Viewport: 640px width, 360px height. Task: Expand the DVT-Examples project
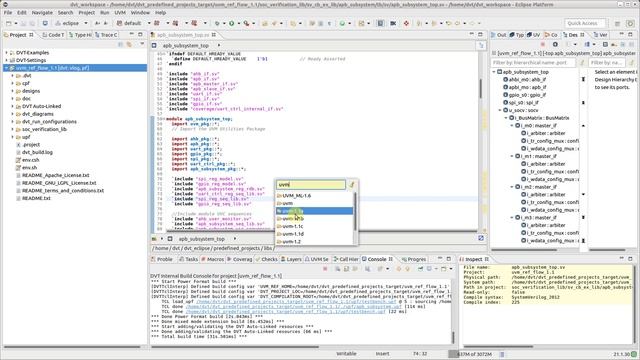pos(7,53)
